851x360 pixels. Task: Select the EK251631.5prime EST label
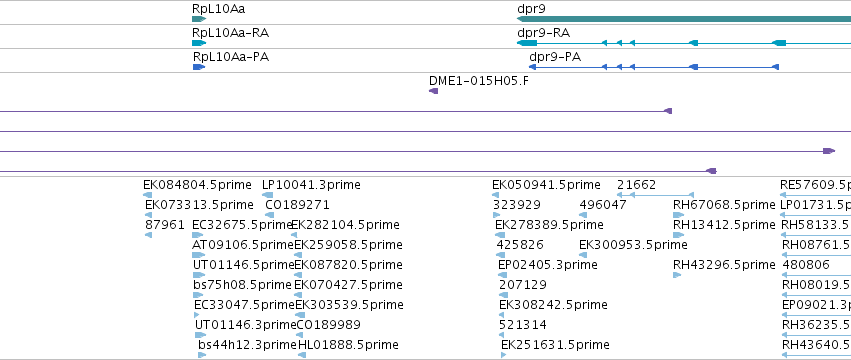coord(555,345)
